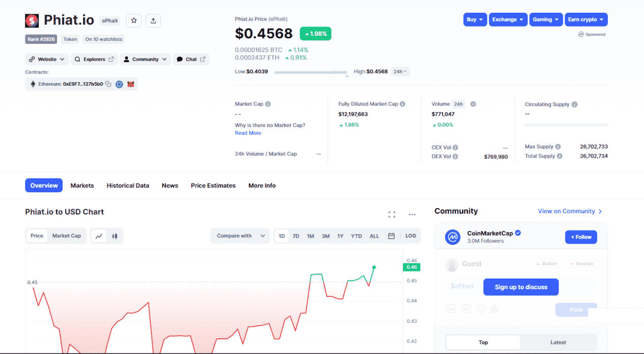Show the Market Cap info tooltip icon
644x354 pixels.
point(268,104)
